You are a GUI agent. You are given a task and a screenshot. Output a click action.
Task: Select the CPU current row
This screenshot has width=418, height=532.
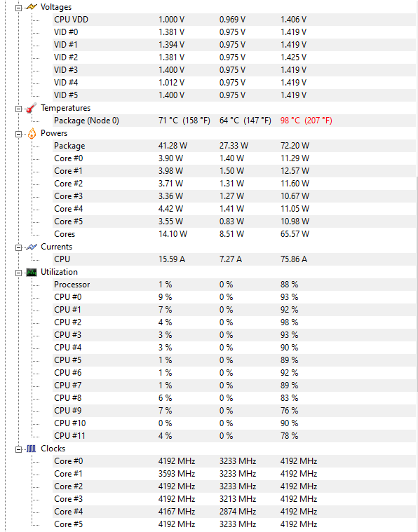point(234,259)
